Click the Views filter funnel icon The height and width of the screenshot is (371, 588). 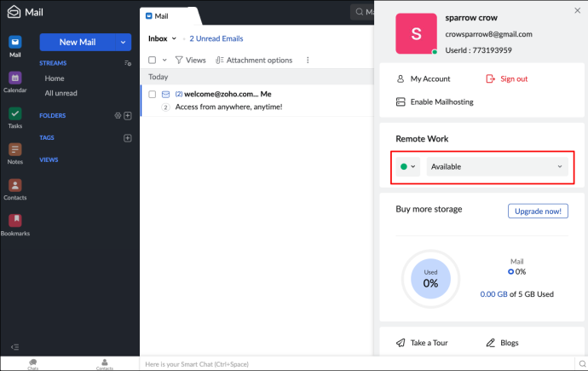point(179,60)
